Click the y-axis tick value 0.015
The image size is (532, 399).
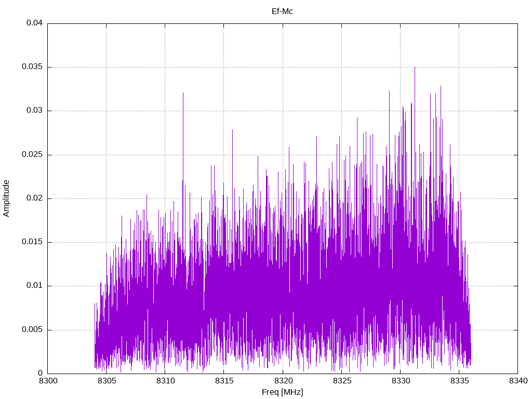32,242
